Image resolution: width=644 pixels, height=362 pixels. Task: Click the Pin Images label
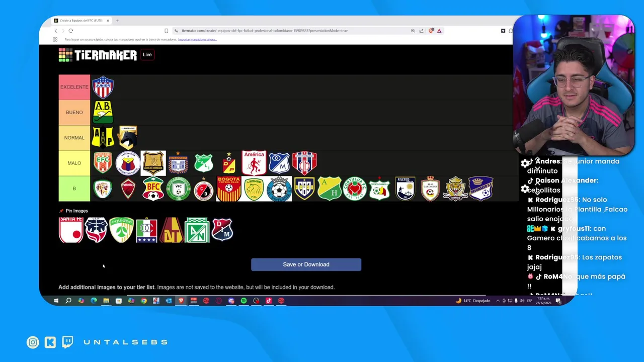pyautogui.click(x=76, y=211)
